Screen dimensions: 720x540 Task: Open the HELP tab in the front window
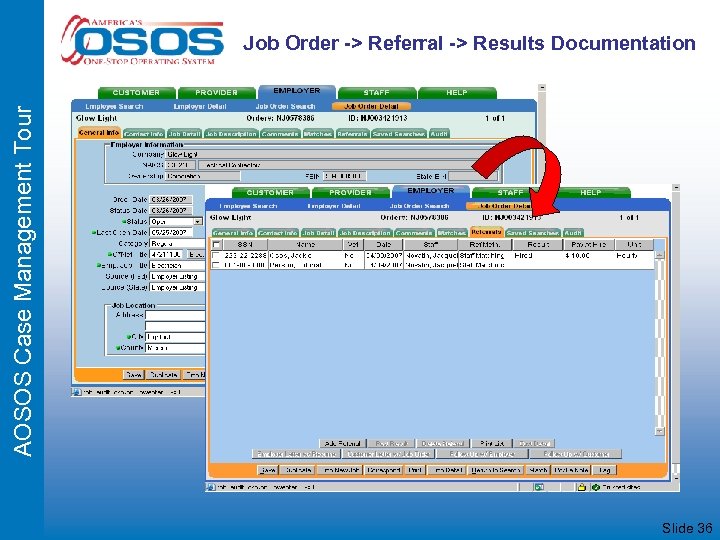[x=591, y=192]
